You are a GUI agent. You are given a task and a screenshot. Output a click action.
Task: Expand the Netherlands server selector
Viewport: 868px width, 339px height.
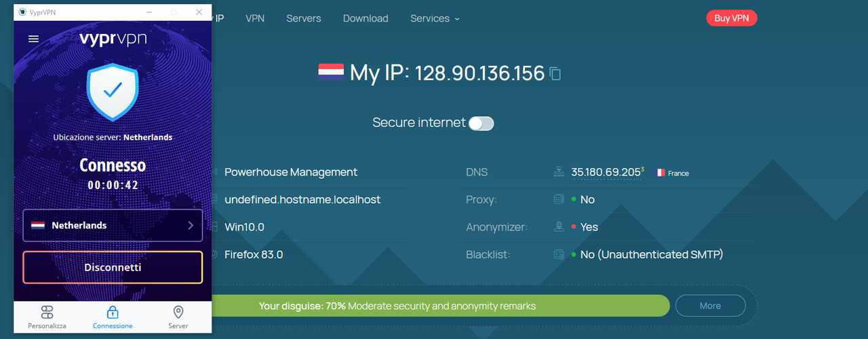[x=113, y=225]
